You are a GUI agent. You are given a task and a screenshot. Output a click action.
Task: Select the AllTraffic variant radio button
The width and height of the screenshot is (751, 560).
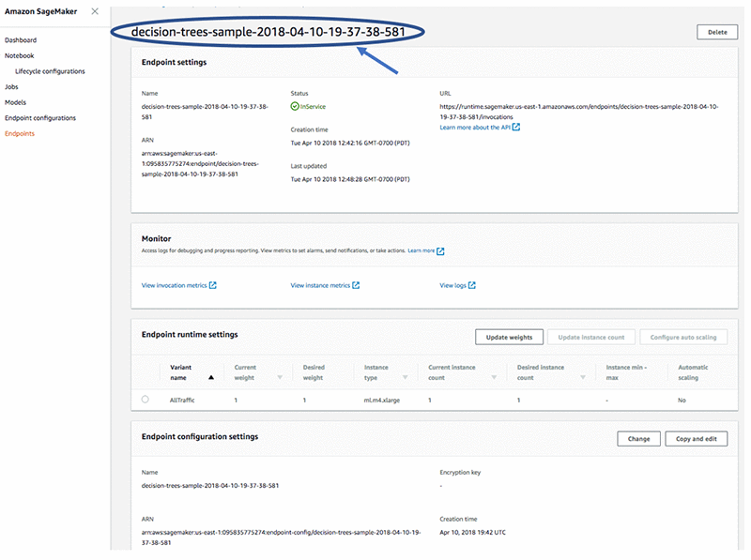[x=146, y=400]
